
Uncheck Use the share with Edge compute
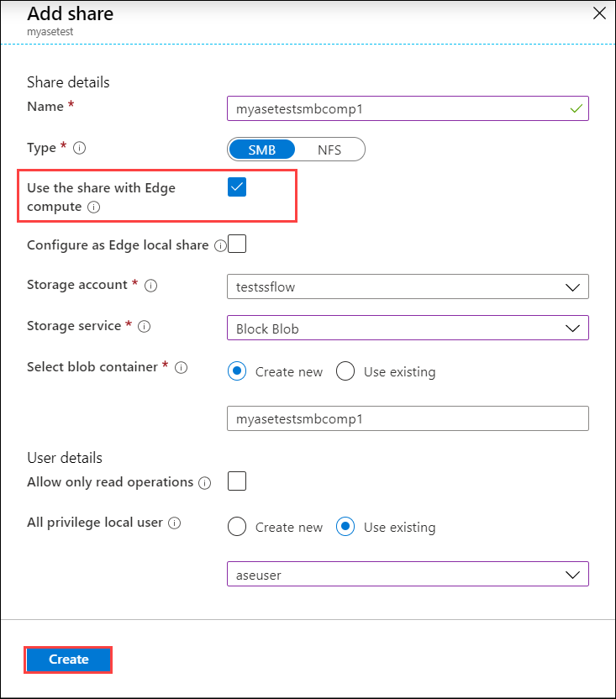(236, 187)
